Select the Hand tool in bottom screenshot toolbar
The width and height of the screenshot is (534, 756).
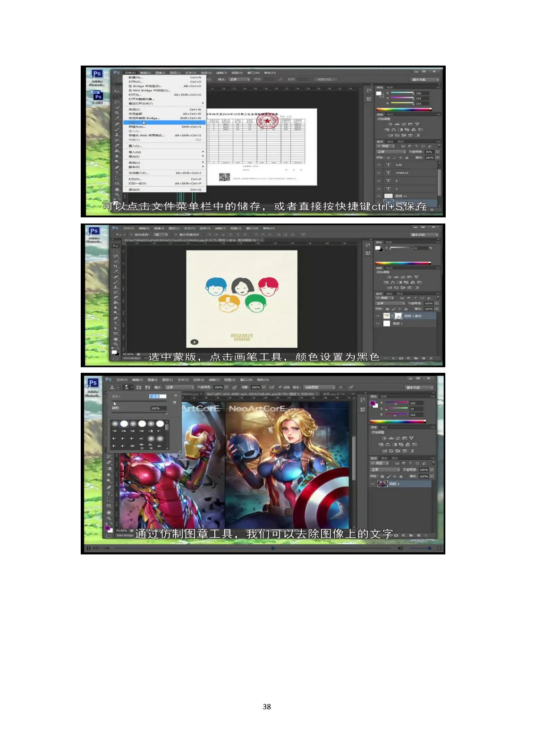109,512
